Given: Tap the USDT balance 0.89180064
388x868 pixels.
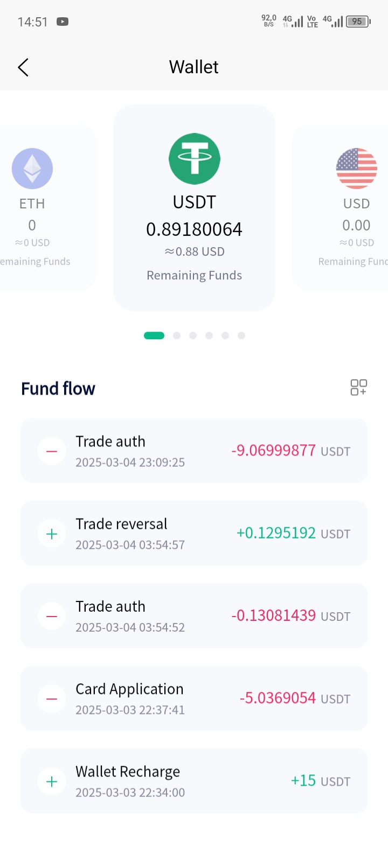Looking at the screenshot, I should coord(194,229).
